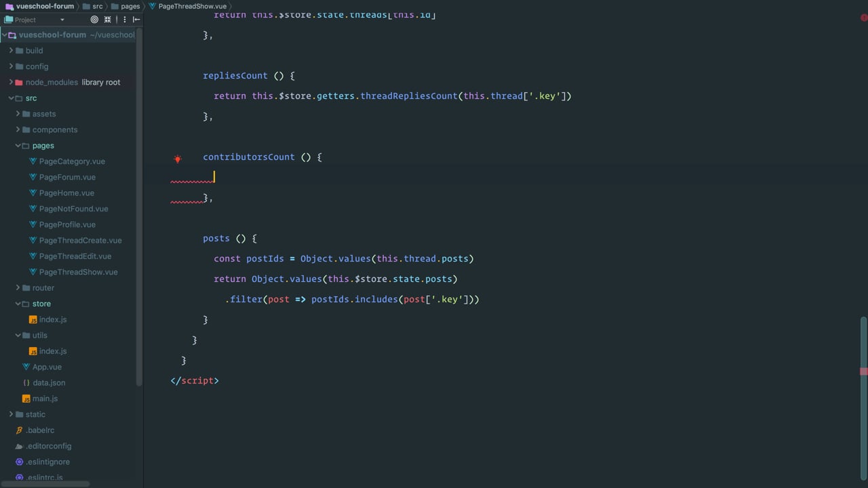Viewport: 868px width, 488px height.
Task: Place cursor on empty line inside contributorsCount
Action: [214, 177]
